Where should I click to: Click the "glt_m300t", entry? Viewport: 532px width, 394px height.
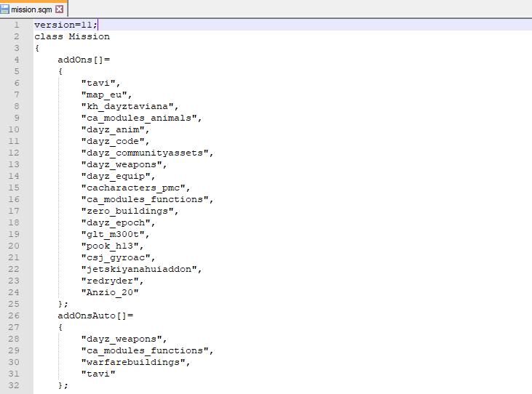click(115, 234)
